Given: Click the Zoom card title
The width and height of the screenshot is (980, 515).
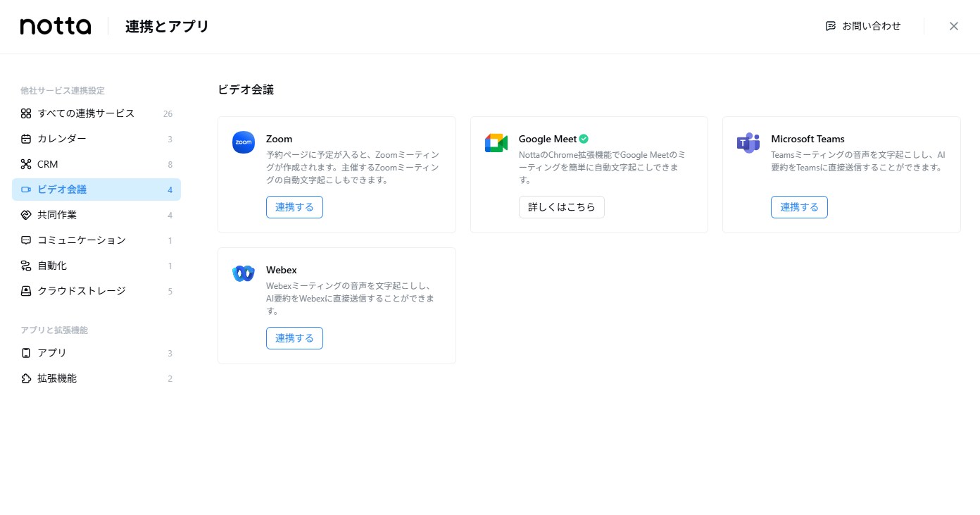Looking at the screenshot, I should (279, 139).
